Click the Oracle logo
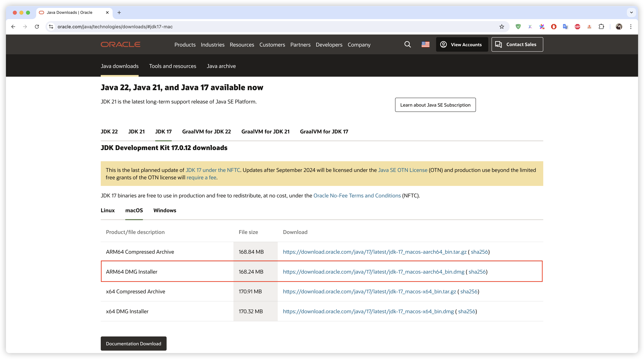This screenshot has height=359, width=644. (x=121, y=44)
